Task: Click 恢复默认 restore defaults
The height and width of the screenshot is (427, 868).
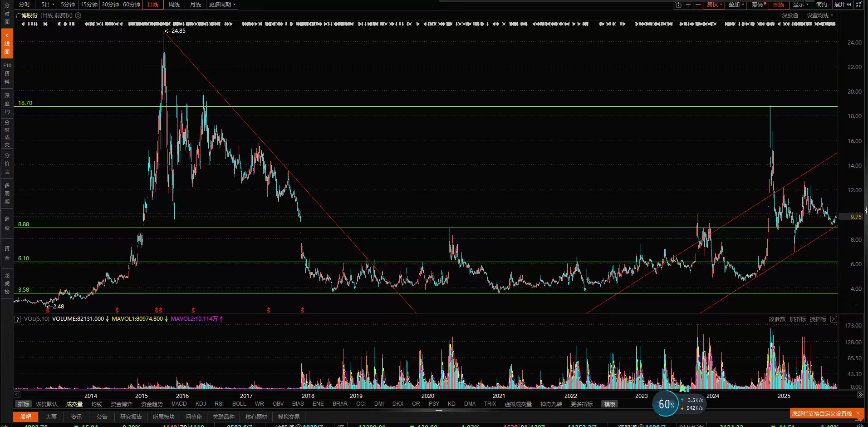Action: pos(47,404)
